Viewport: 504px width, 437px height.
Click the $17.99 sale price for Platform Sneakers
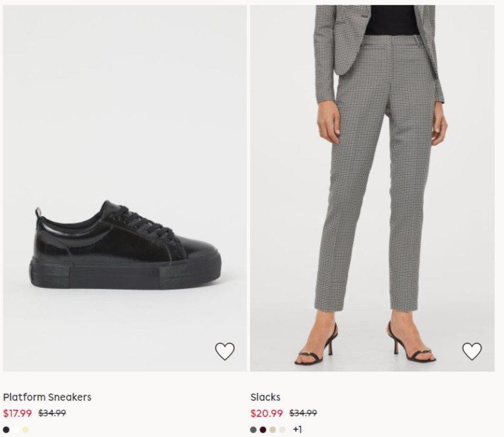click(x=18, y=413)
